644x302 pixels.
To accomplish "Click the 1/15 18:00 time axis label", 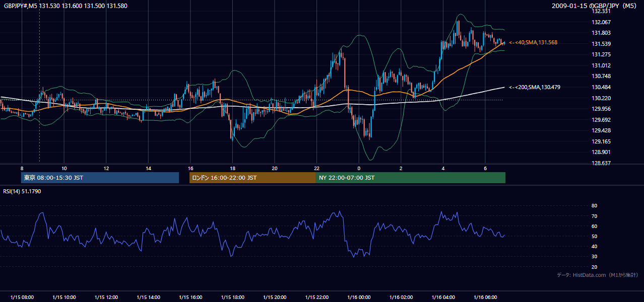I will coord(232,297).
